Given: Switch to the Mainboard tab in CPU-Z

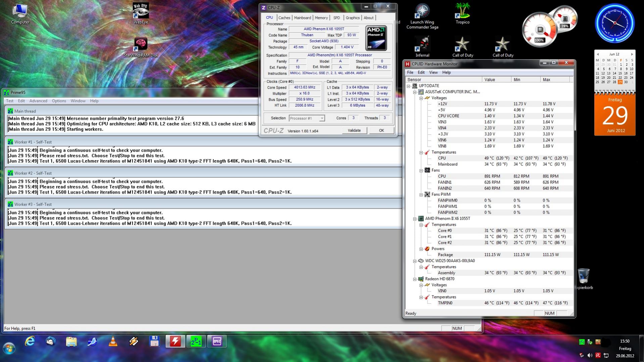Looking at the screenshot, I should 302,18.
